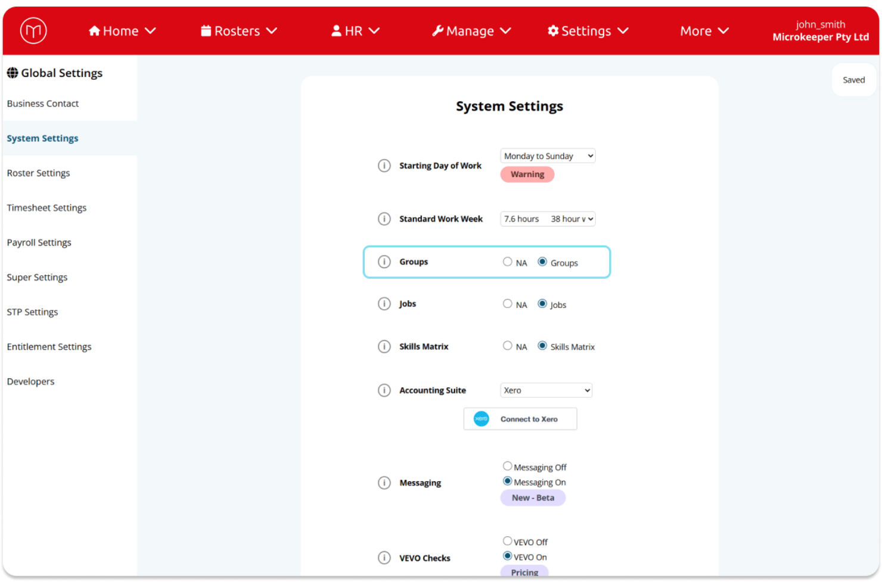Go to Payroll Settings
Viewport: 882px width, 588px height.
(39, 242)
